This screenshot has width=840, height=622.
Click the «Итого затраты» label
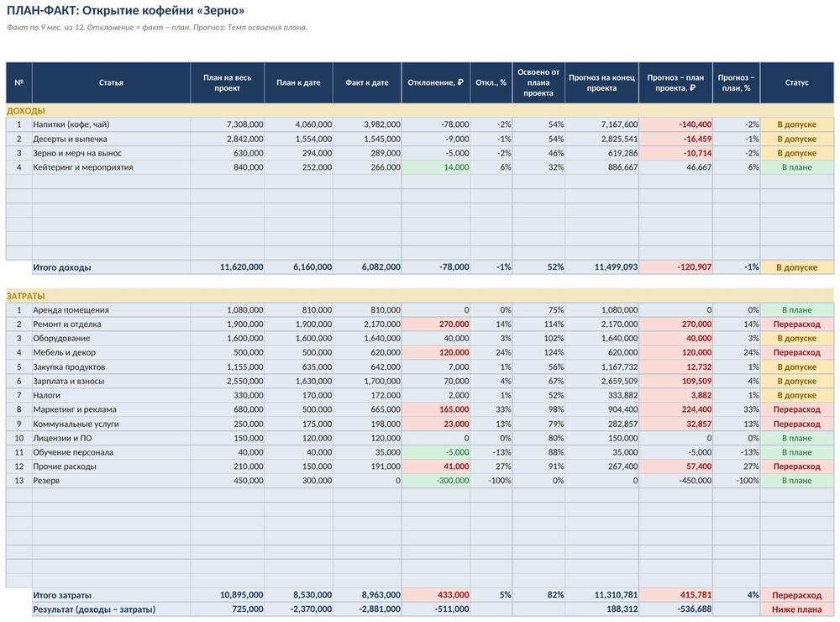(111, 595)
